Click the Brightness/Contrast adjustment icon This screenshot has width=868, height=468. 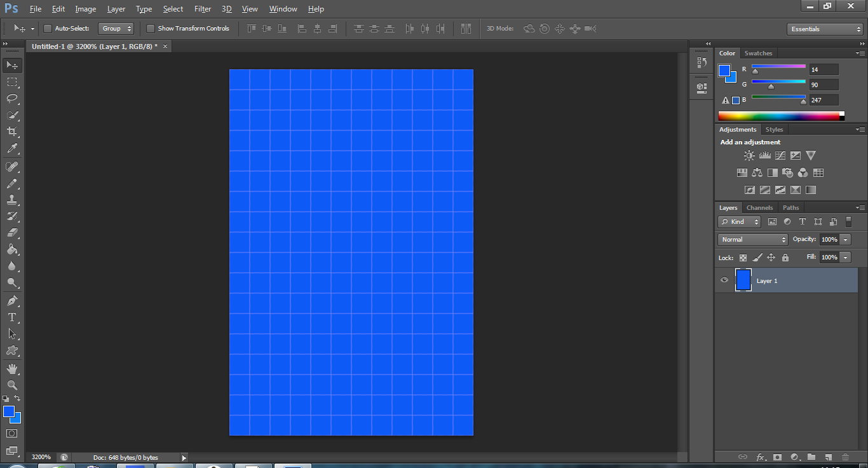[749, 156]
